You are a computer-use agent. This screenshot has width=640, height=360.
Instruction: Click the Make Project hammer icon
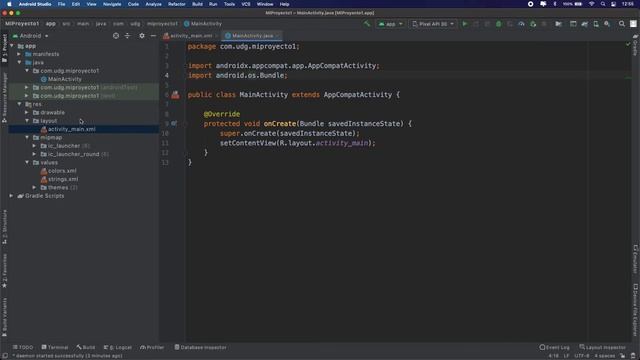pos(367,24)
